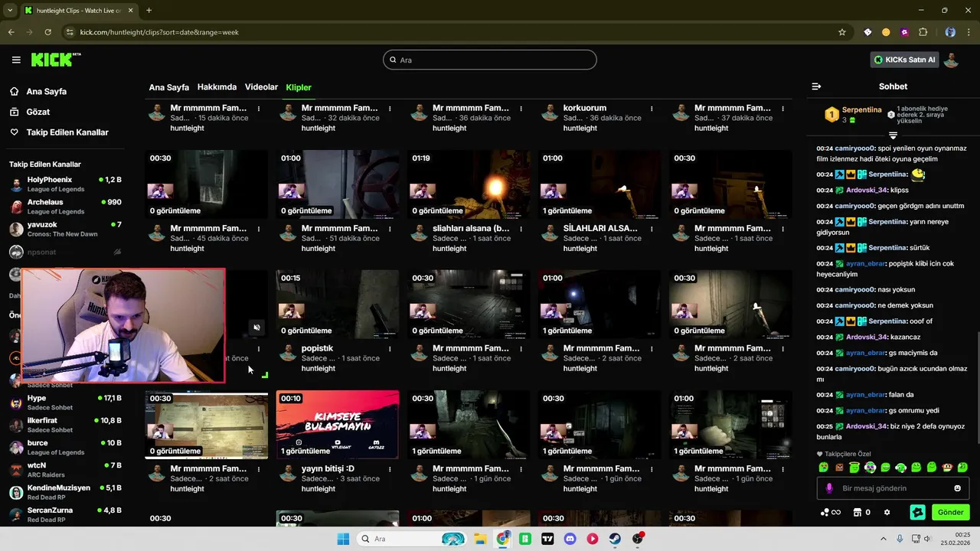Viewport: 980px width, 551px height.
Task: Open options menu for korkuorum clip
Action: click(652, 109)
